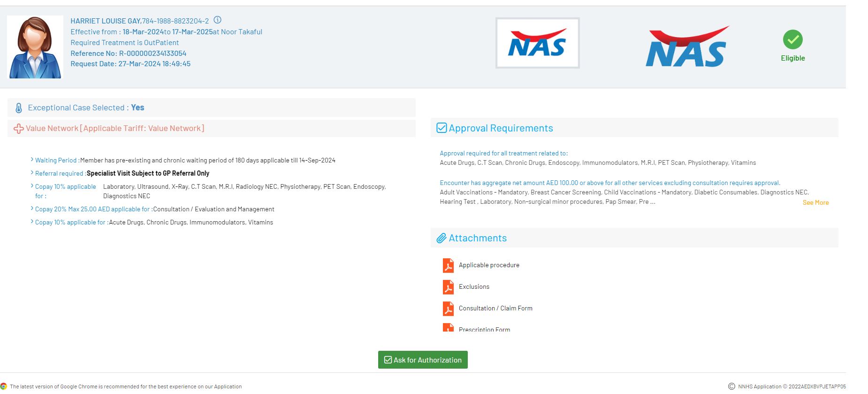Click the Required Treatment is OutPatient text
Image resolution: width=868 pixels, height=394 pixels.
coord(124,43)
